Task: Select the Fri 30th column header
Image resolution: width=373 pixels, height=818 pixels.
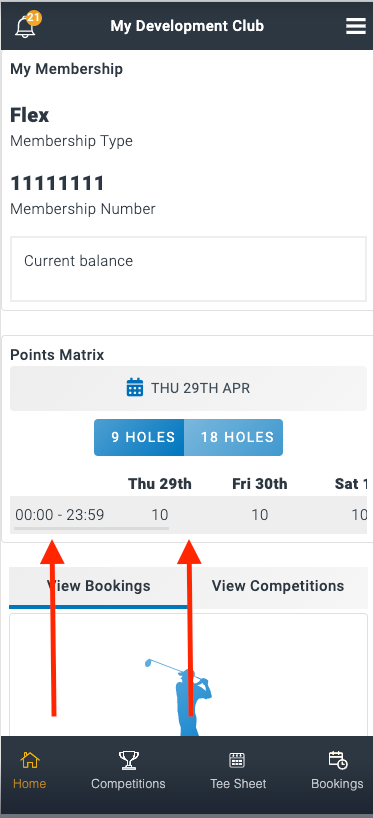Action: click(259, 484)
